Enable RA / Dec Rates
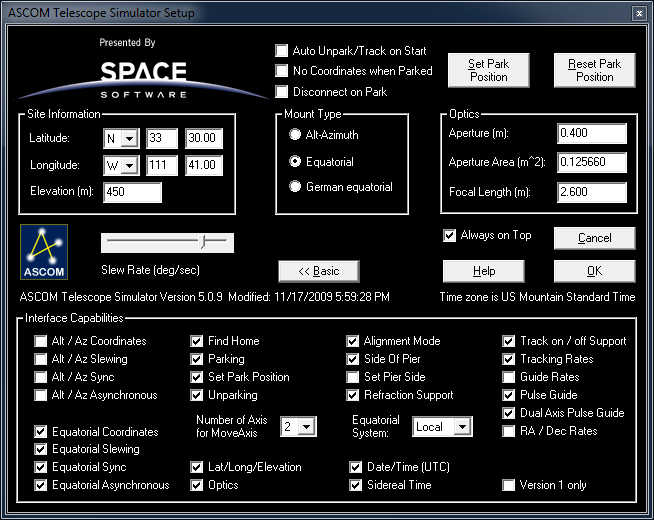The image size is (654, 520). pyautogui.click(x=508, y=431)
